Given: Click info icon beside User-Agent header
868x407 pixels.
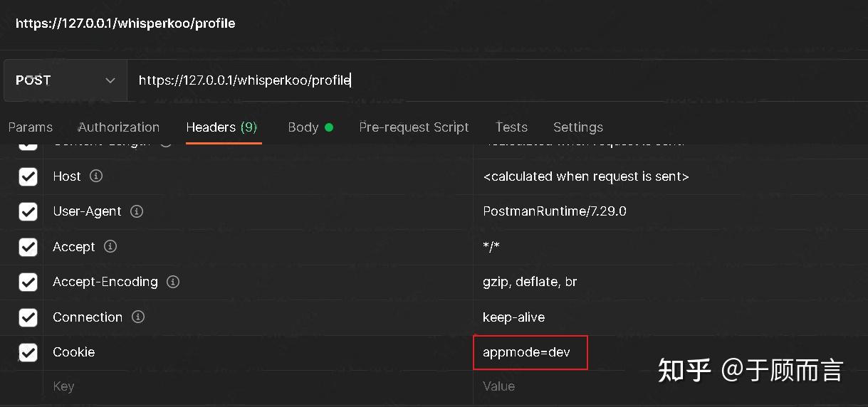Looking at the screenshot, I should tap(137, 211).
